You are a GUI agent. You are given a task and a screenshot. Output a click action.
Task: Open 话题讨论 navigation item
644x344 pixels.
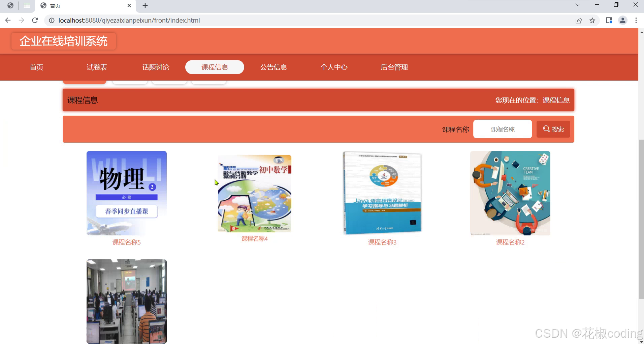click(156, 67)
